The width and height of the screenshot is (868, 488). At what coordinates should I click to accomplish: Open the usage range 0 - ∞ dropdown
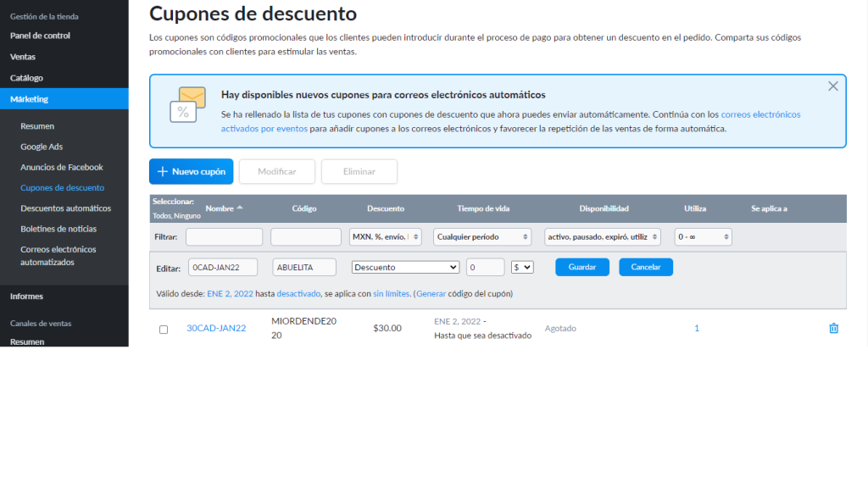point(703,237)
